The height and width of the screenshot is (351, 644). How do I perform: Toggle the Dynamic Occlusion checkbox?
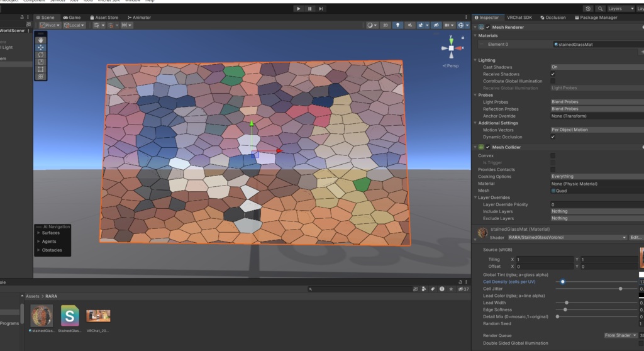(x=553, y=137)
